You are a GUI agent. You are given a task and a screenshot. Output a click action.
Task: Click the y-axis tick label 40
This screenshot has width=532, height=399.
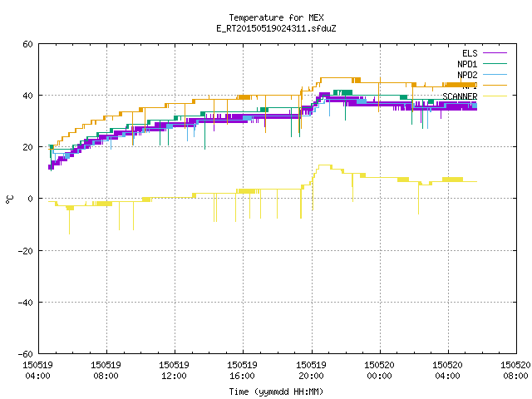tap(27, 96)
